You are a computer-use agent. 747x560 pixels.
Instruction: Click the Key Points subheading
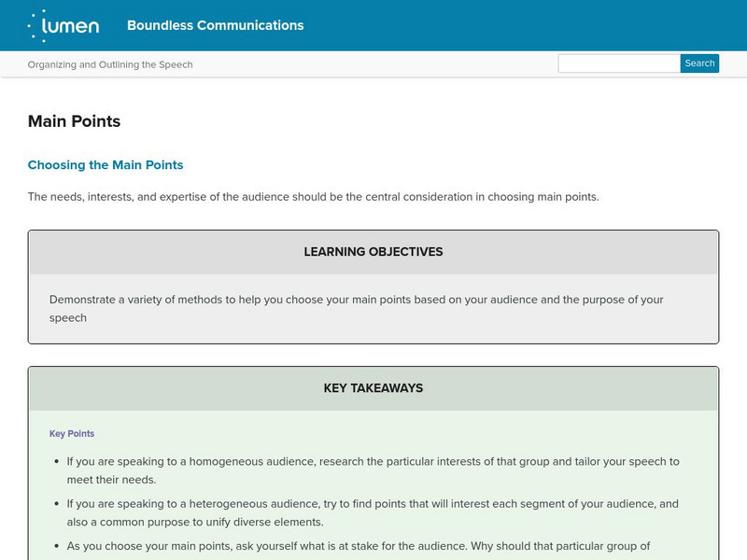(x=72, y=434)
